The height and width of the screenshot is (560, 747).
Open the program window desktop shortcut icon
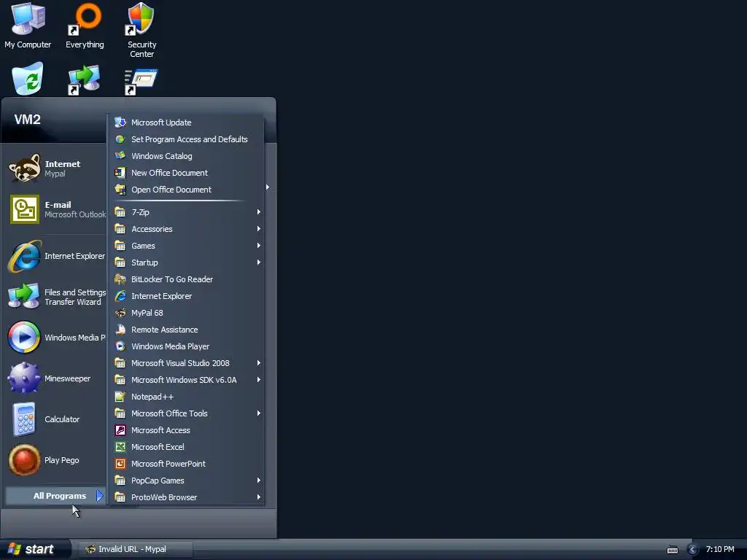[141, 81]
